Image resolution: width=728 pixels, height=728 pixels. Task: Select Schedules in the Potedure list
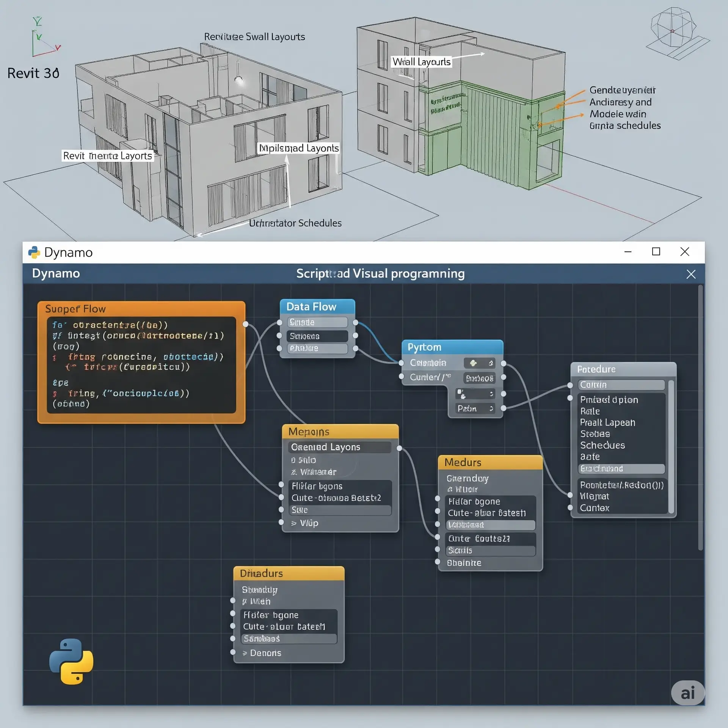tap(602, 445)
